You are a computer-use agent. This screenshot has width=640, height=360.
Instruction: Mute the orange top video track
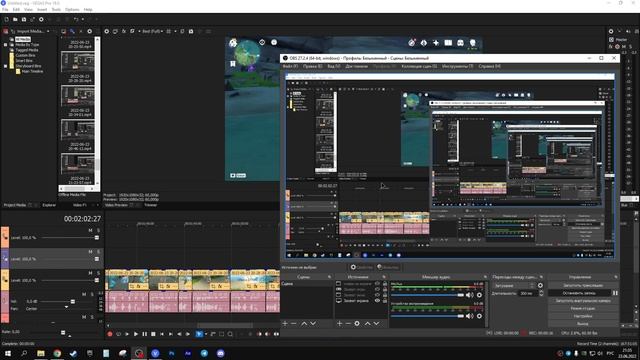click(x=90, y=230)
